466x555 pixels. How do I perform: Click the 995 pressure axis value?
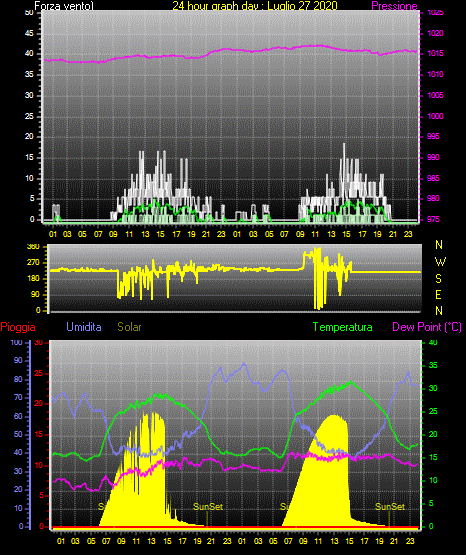[x=433, y=136]
